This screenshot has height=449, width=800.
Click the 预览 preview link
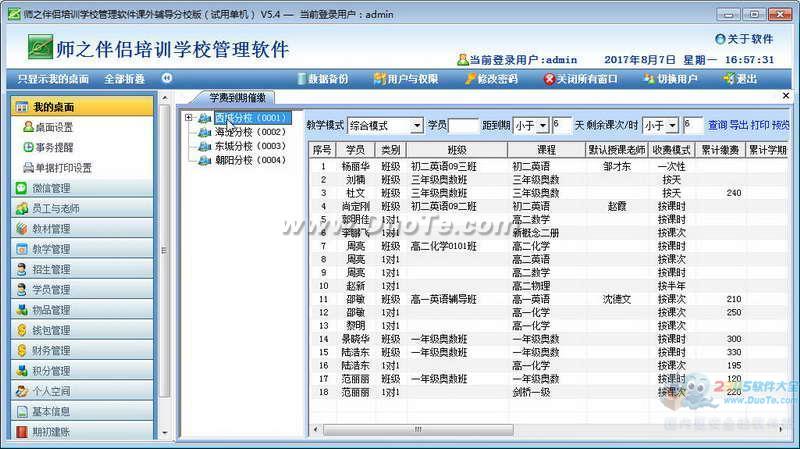(x=781, y=125)
